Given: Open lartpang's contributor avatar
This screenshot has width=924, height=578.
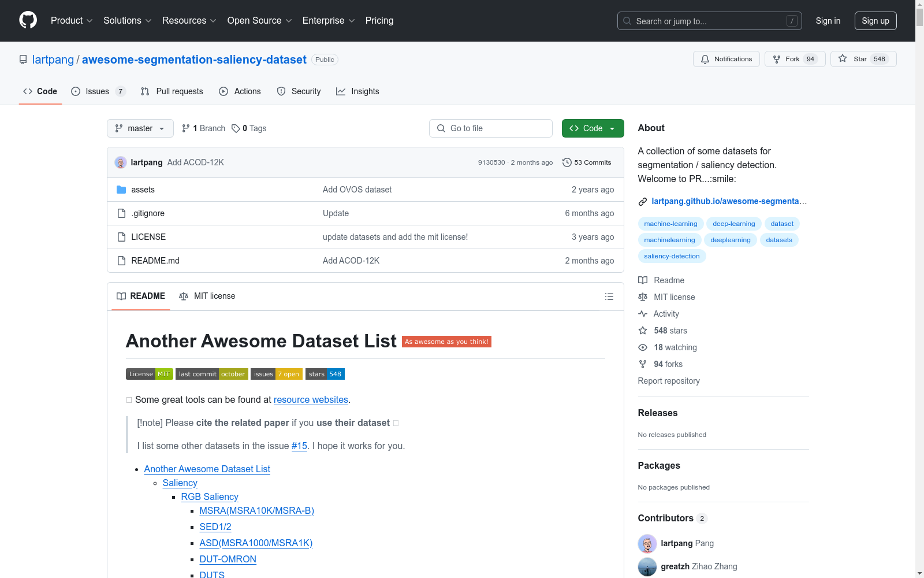Looking at the screenshot, I should [647, 544].
